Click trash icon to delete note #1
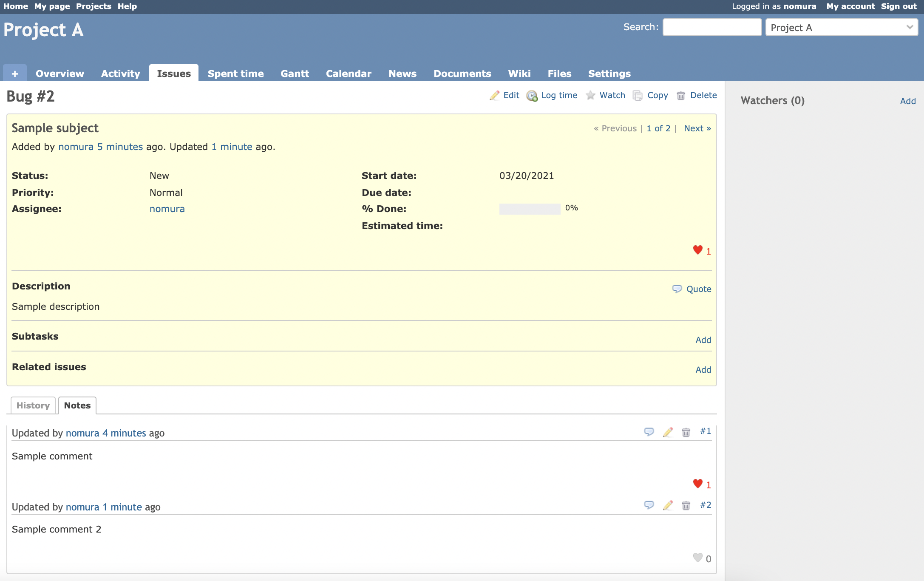 [x=686, y=432]
